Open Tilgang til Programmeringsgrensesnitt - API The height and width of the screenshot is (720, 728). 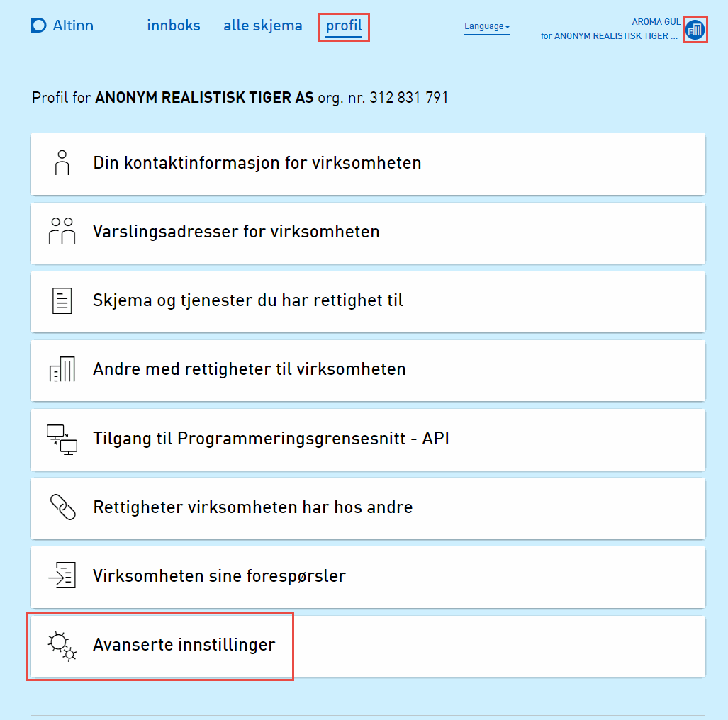271,439
